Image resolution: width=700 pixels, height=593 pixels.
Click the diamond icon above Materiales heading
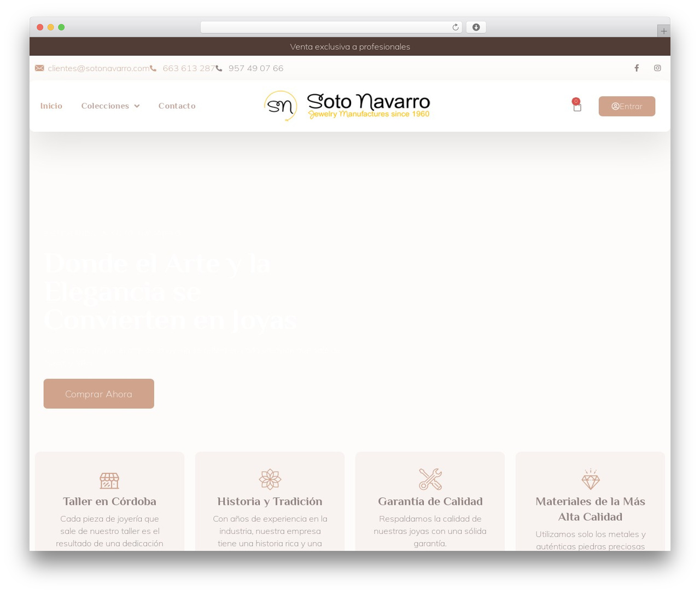[x=591, y=479]
